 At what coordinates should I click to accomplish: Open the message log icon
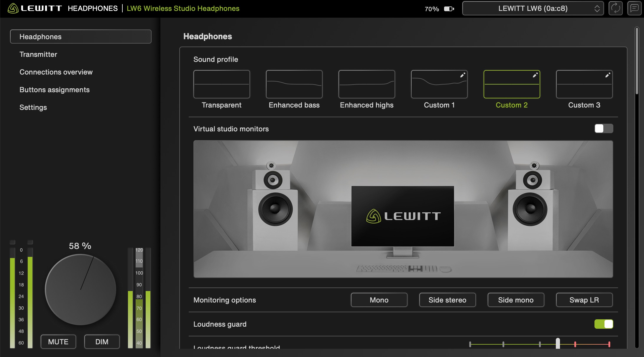[x=634, y=8]
